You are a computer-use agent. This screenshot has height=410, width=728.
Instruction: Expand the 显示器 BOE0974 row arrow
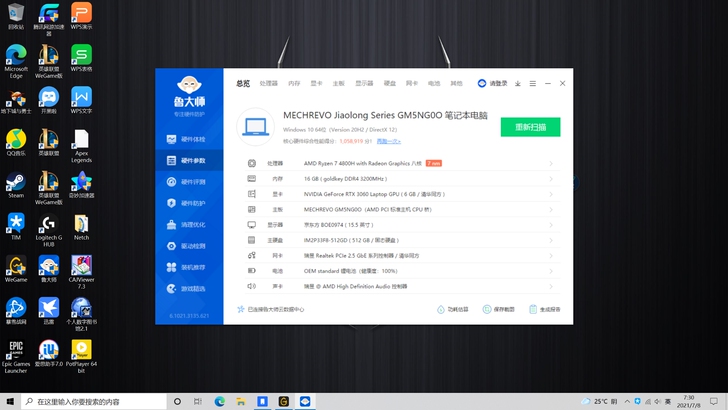tap(551, 225)
